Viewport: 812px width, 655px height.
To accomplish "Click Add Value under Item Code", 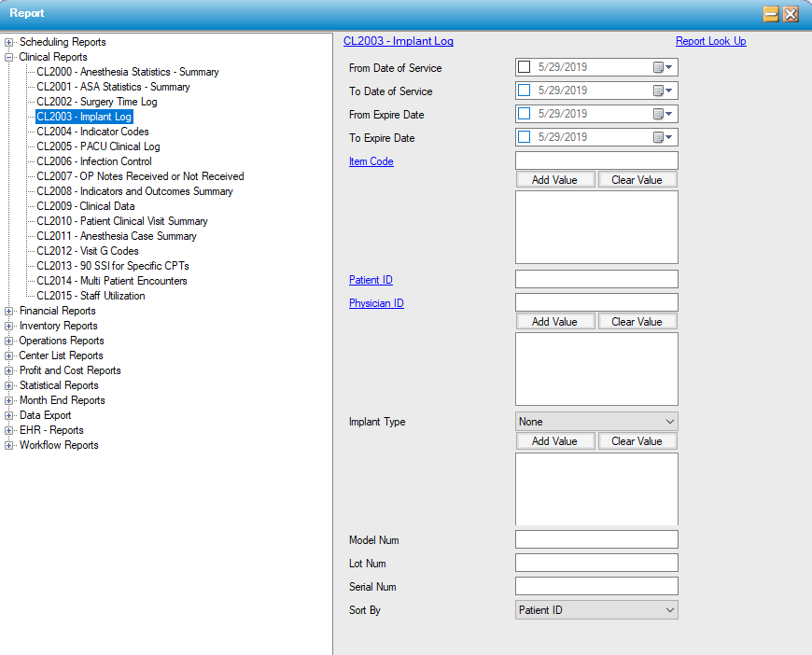I will tap(554, 180).
